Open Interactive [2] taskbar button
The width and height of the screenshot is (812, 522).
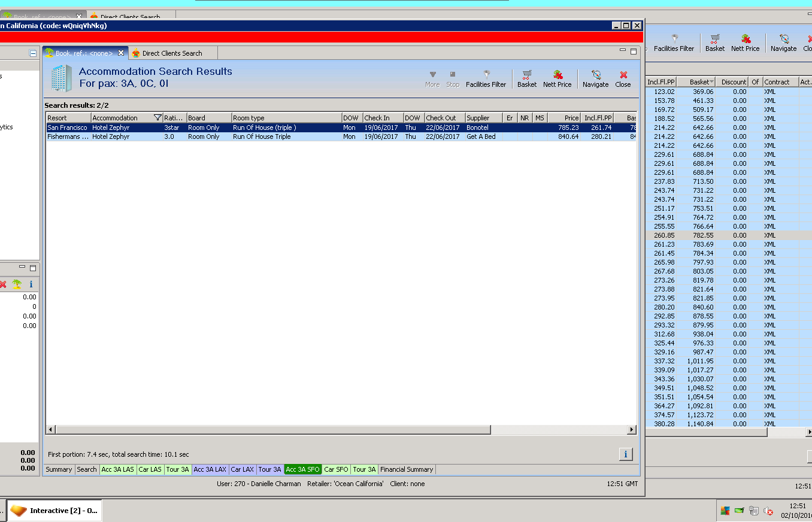tap(54, 511)
